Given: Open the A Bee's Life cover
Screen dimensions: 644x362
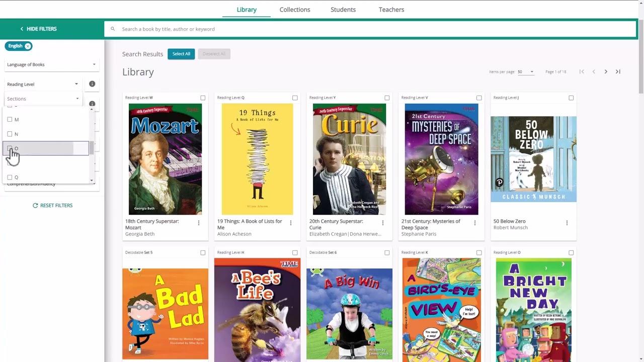Looking at the screenshot, I should pos(257,310).
